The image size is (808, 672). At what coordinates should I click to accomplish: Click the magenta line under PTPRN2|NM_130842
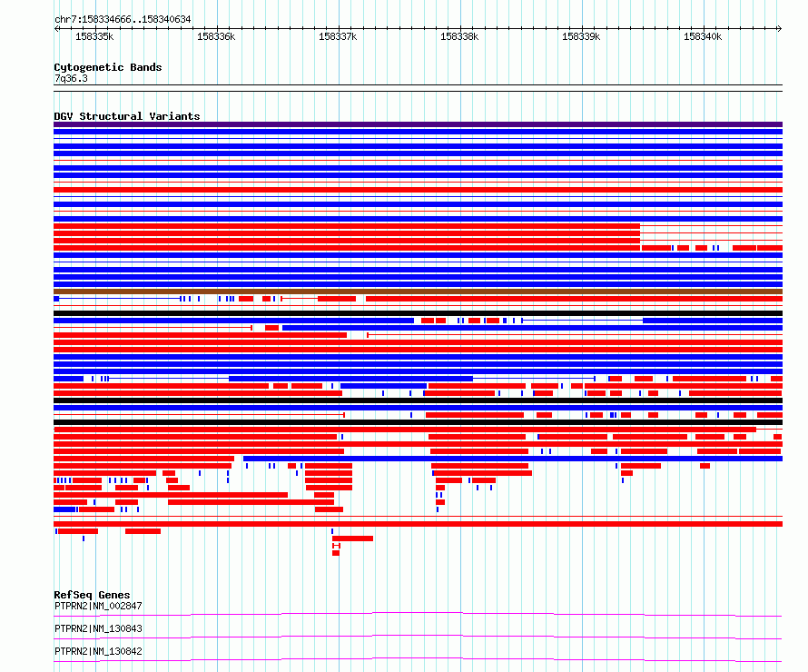tap(418, 659)
